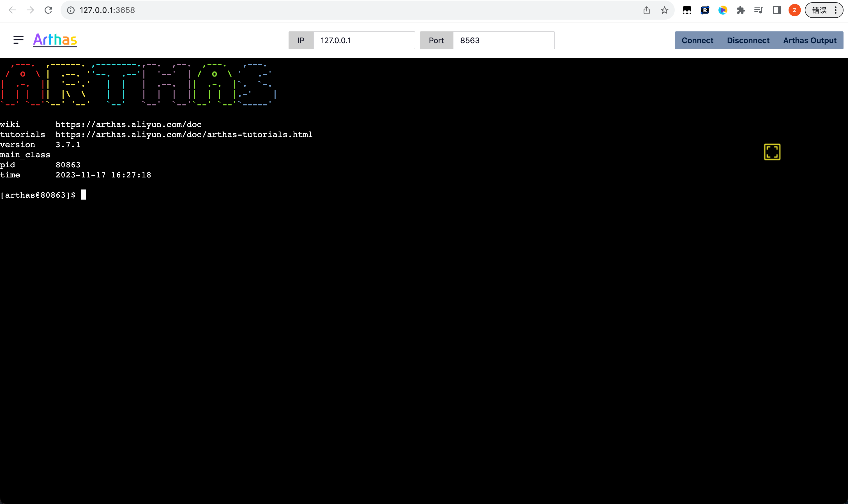Click the Arthas logo
This screenshot has height=504, width=848.
tap(55, 40)
